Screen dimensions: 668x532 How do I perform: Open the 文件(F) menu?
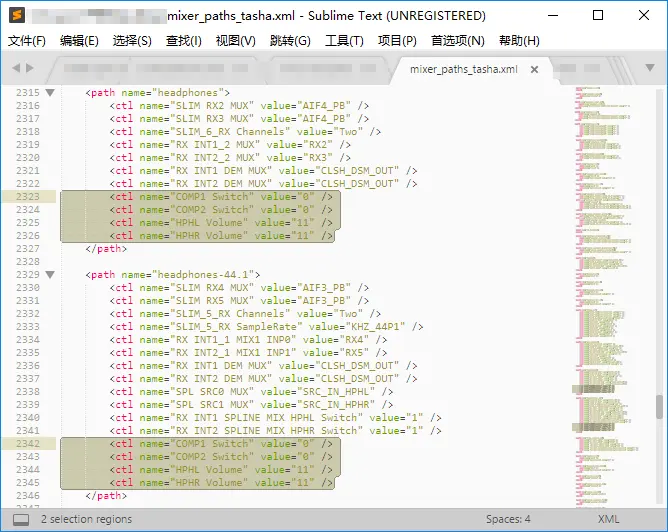click(x=27, y=41)
